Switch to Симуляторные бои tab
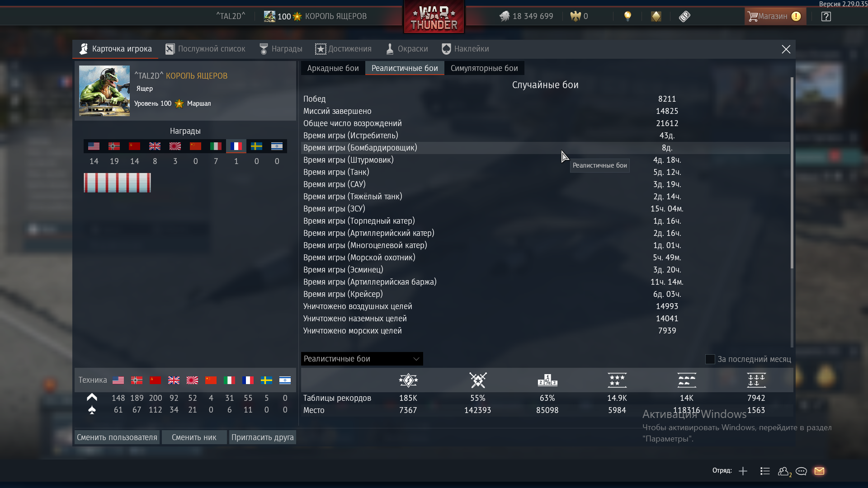 point(484,68)
